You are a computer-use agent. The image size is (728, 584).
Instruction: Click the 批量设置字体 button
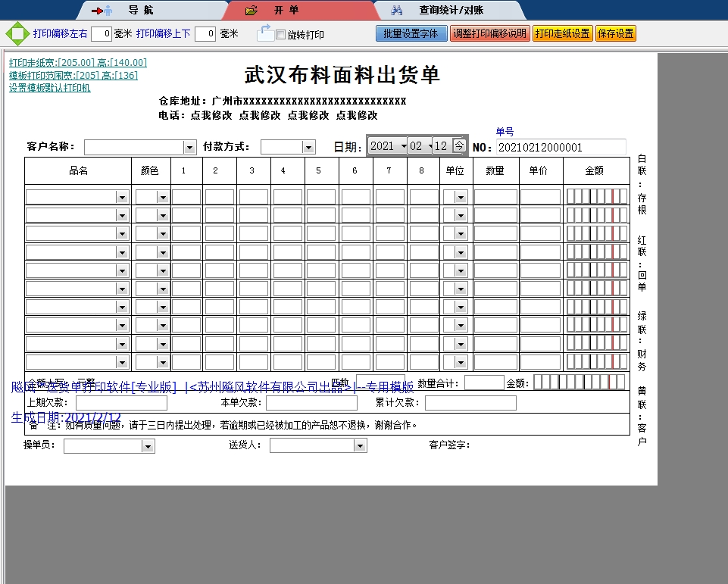411,33
